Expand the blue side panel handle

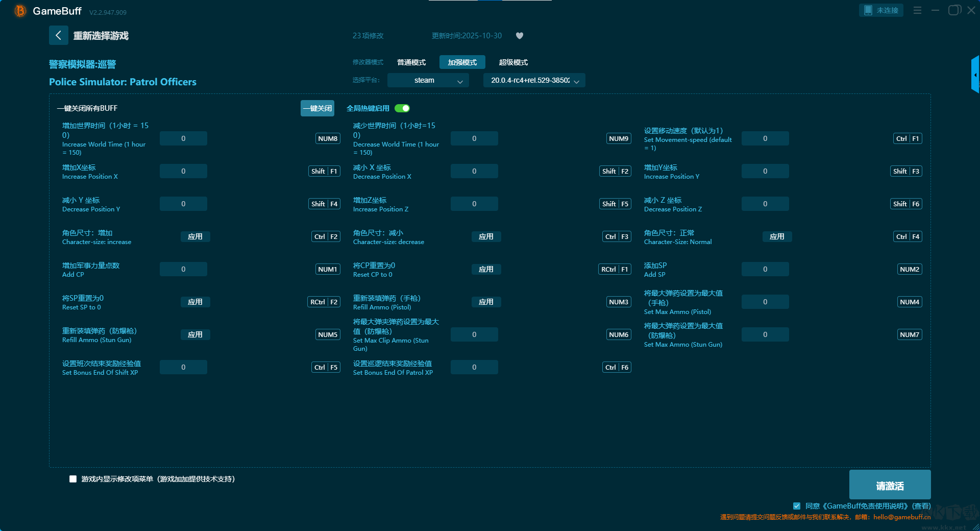(x=975, y=75)
